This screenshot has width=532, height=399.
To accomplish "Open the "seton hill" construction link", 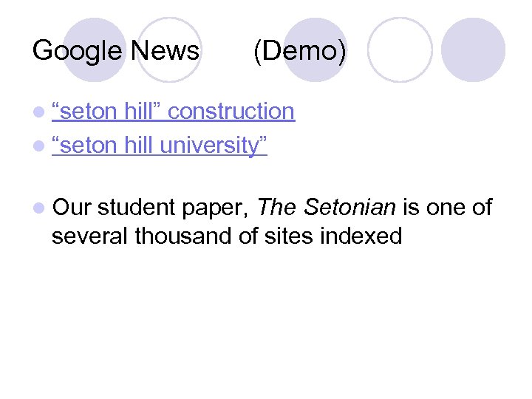I will click(174, 112).
